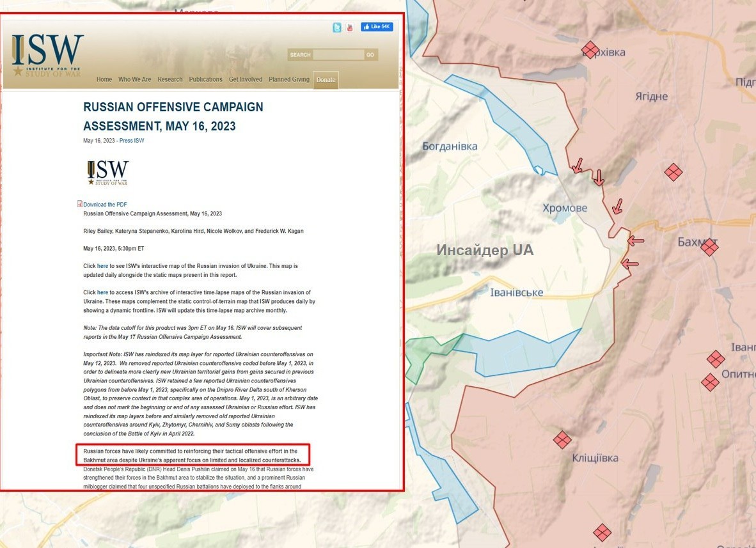Click the Хромове place label on map
Screen dimensions: 756x548
click(x=565, y=208)
